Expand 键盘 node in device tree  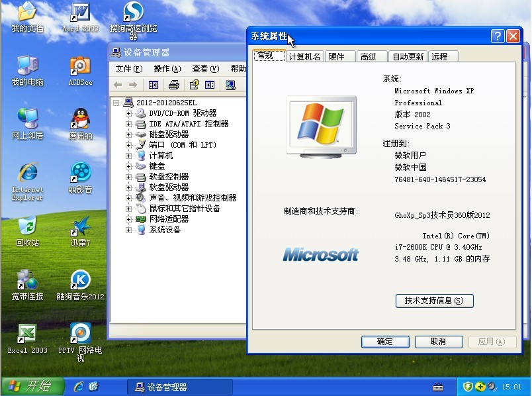128,166
